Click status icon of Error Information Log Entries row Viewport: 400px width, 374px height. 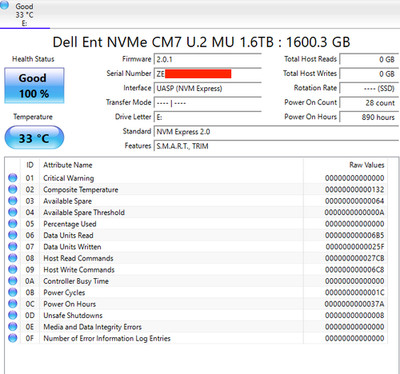[x=13, y=338]
